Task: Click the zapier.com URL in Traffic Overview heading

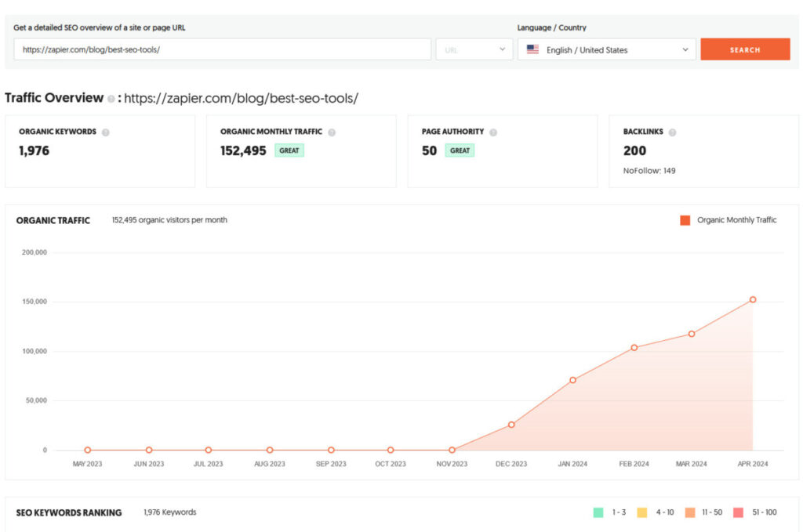Action: (x=241, y=98)
